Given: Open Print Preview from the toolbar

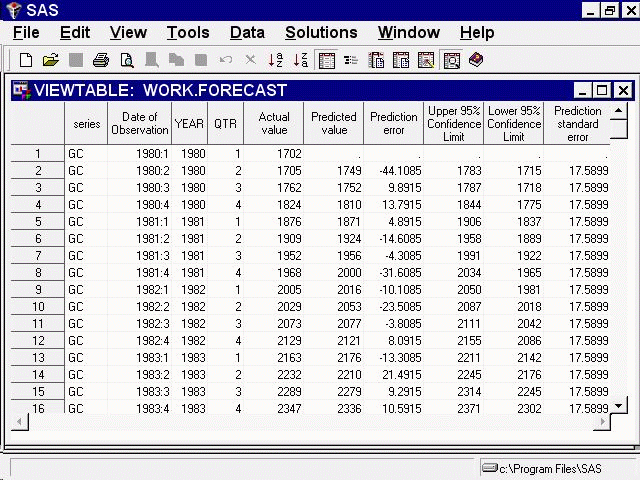Looking at the screenshot, I should pos(126,61).
